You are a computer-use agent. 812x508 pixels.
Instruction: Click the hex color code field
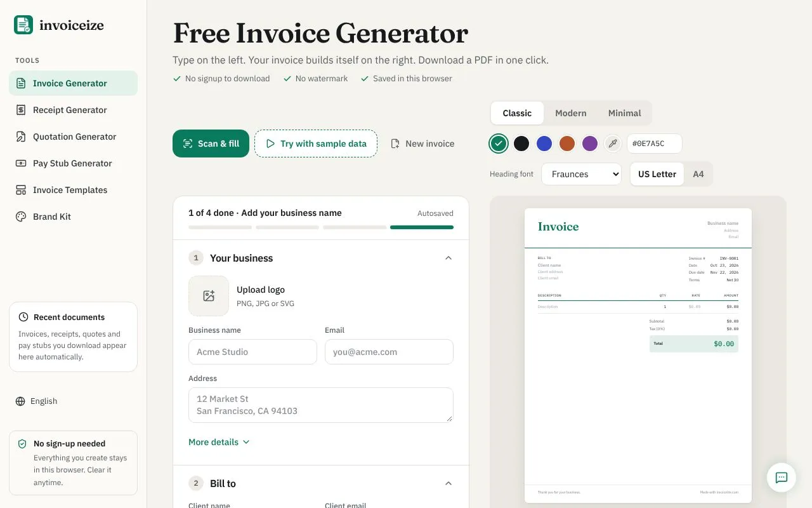[x=655, y=144]
